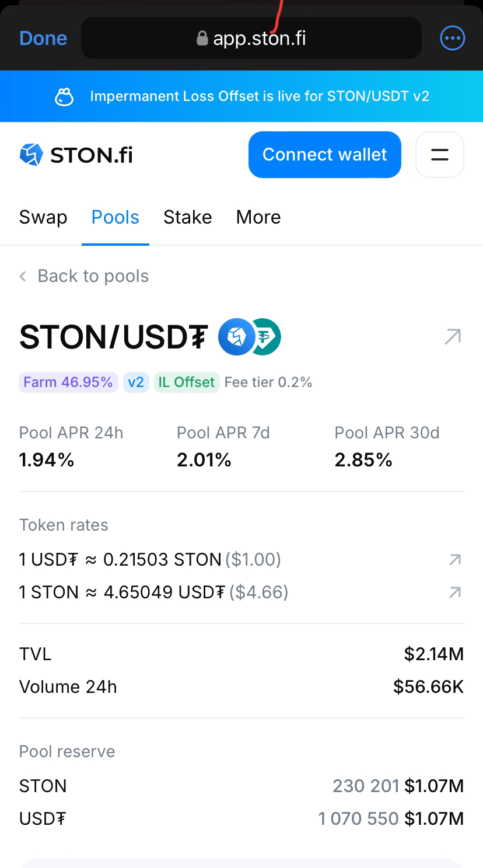
Task: Open the arrow link for the 1 STON rate row
Action: click(x=455, y=592)
